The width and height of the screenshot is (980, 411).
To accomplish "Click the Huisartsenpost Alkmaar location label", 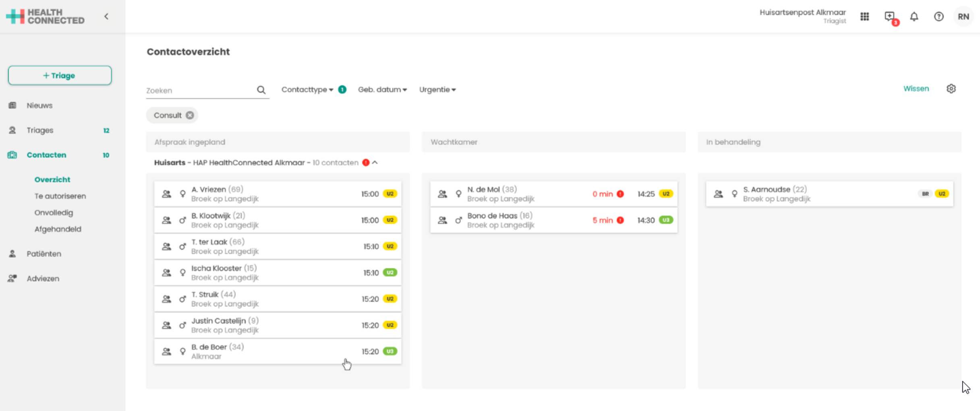I will point(802,12).
